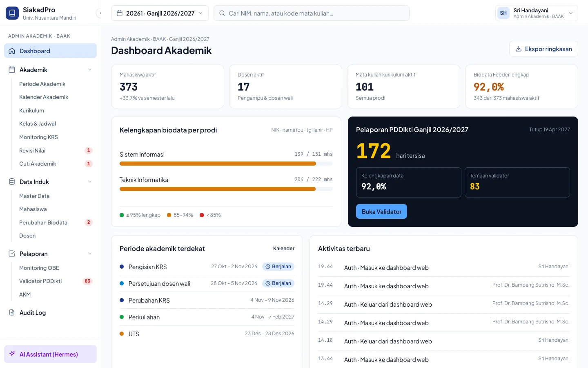
Task: Open Master Data in sidebar
Action: (55, 196)
